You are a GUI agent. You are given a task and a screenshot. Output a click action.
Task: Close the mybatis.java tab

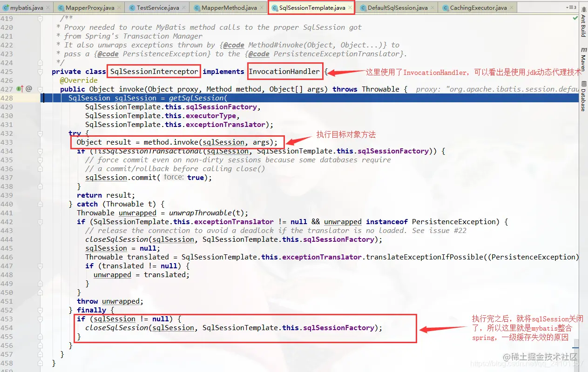click(x=48, y=8)
